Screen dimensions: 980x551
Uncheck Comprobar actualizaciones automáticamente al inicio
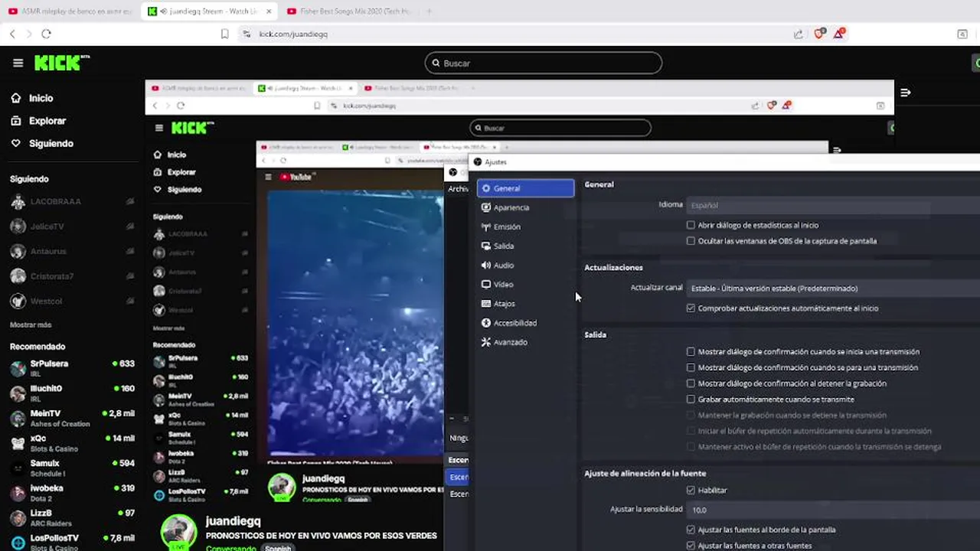click(691, 308)
